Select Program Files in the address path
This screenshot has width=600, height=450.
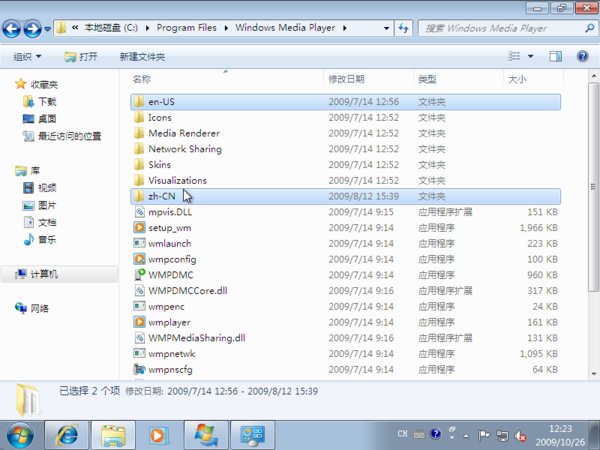pos(186,28)
